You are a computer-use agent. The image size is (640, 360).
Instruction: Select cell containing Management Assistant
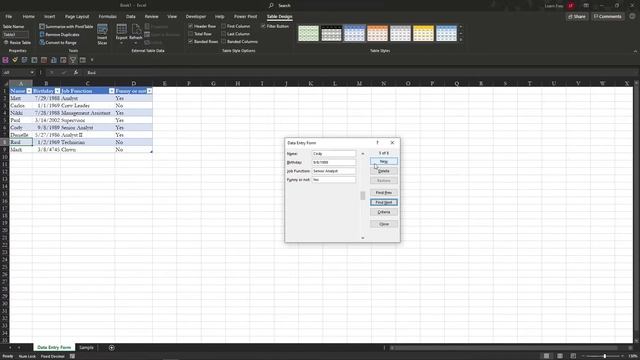[x=87, y=113]
